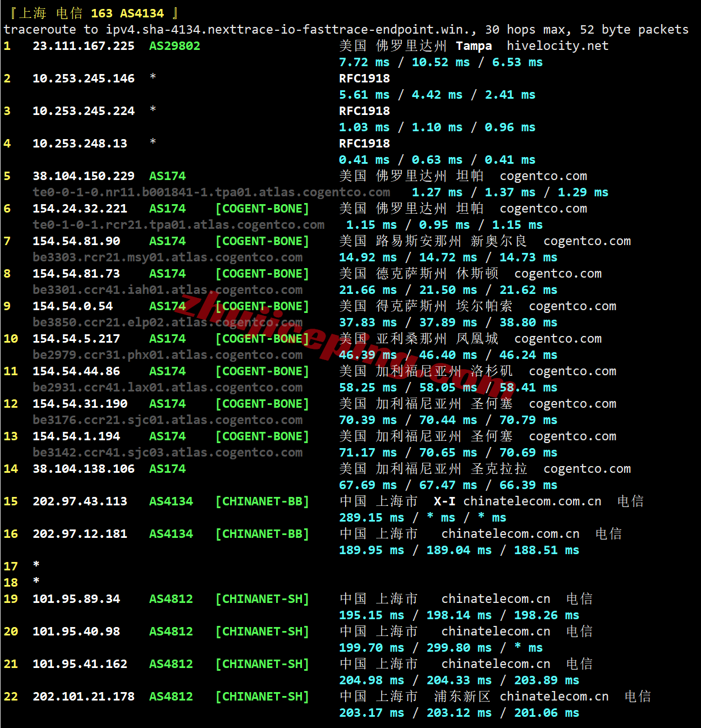Click [COGENT-BONE] tag in hop 13
Viewport: 701px width, 728px height.
point(262,436)
